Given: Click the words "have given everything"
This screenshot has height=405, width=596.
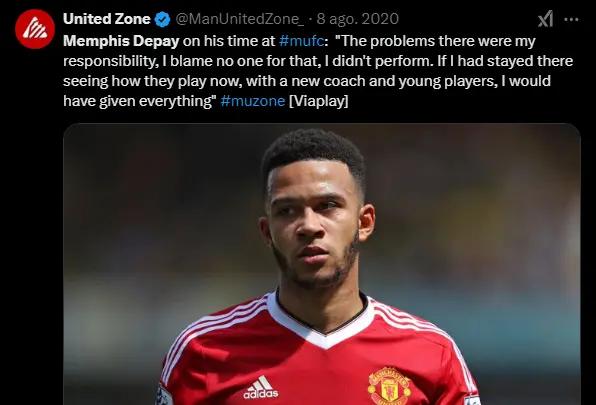Looking at the screenshot, I should coord(137,101).
